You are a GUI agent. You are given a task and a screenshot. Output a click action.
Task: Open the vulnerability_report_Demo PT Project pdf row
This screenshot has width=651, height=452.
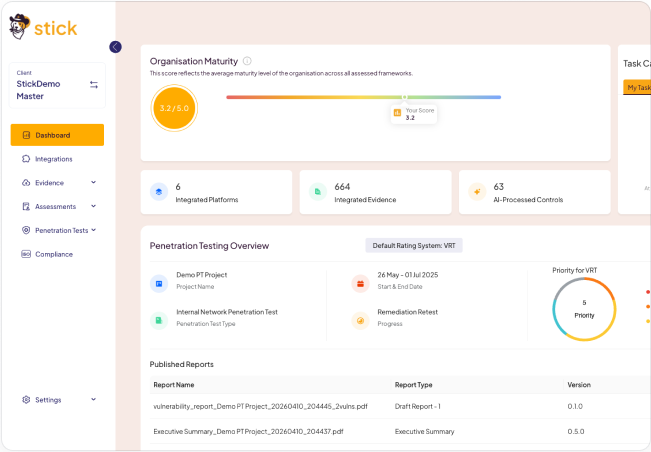400,406
